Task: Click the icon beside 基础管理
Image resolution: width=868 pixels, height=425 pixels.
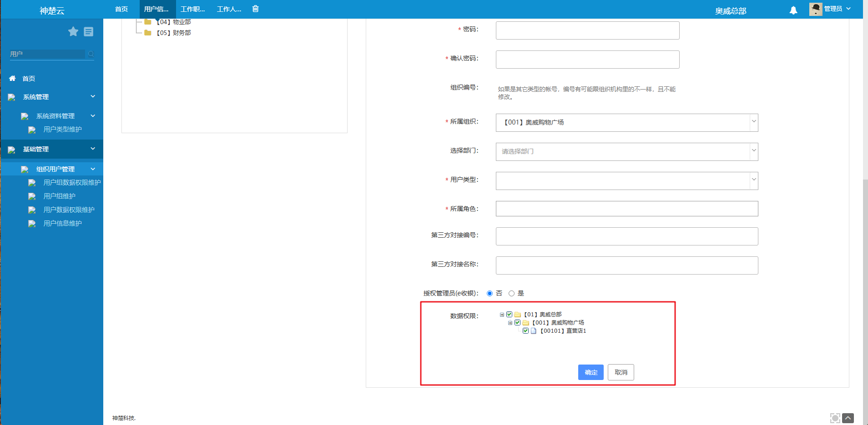Action: pos(12,150)
